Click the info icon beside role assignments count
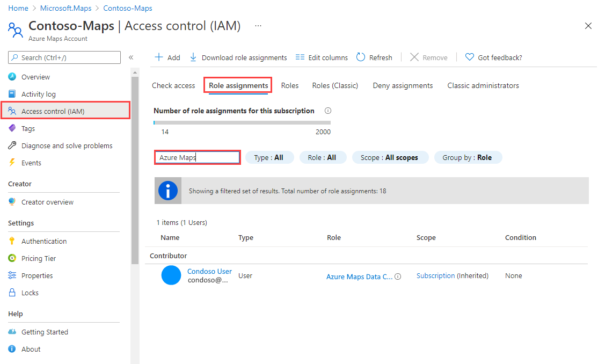Image resolution: width=598 pixels, height=364 pixels. pos(327,111)
